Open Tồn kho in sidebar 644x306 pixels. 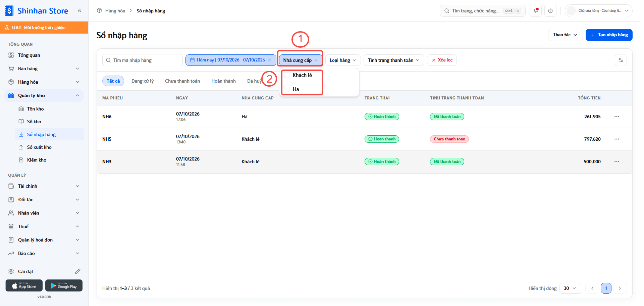(x=50, y=109)
